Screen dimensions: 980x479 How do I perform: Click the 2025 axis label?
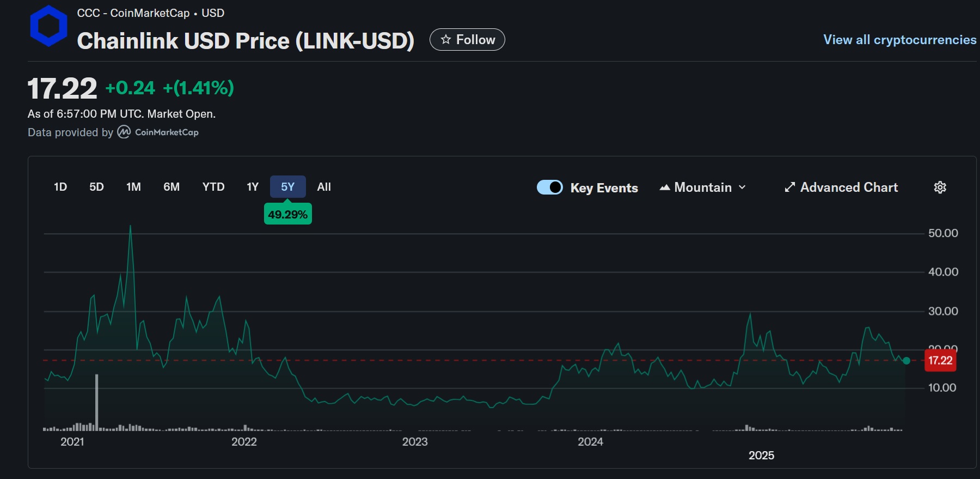(761, 456)
